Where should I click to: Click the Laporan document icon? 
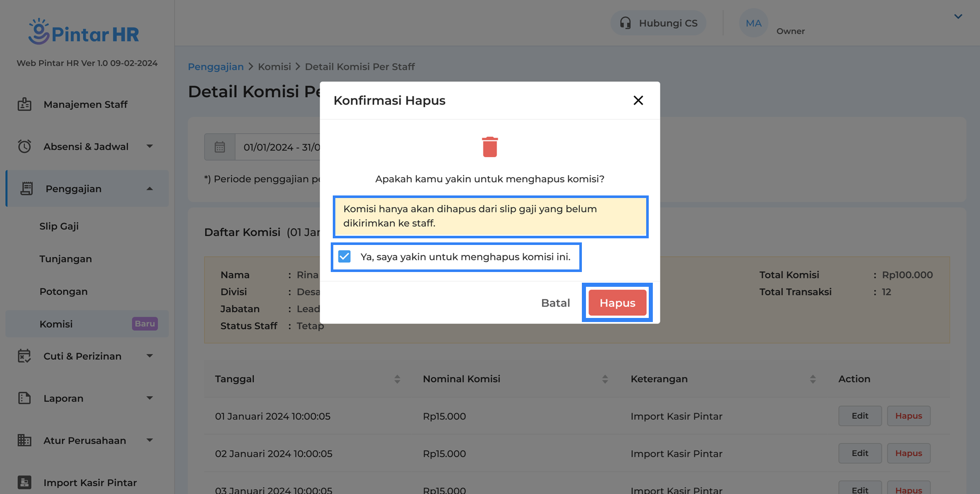[x=24, y=398]
